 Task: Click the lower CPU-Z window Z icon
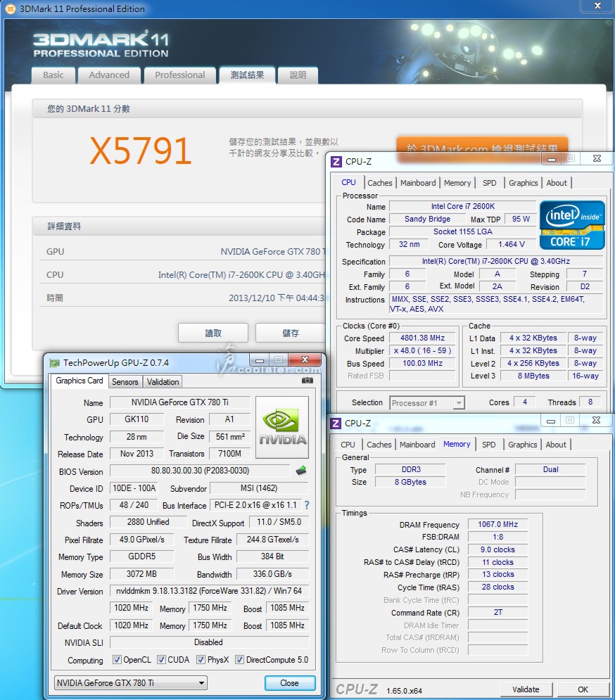point(336,424)
